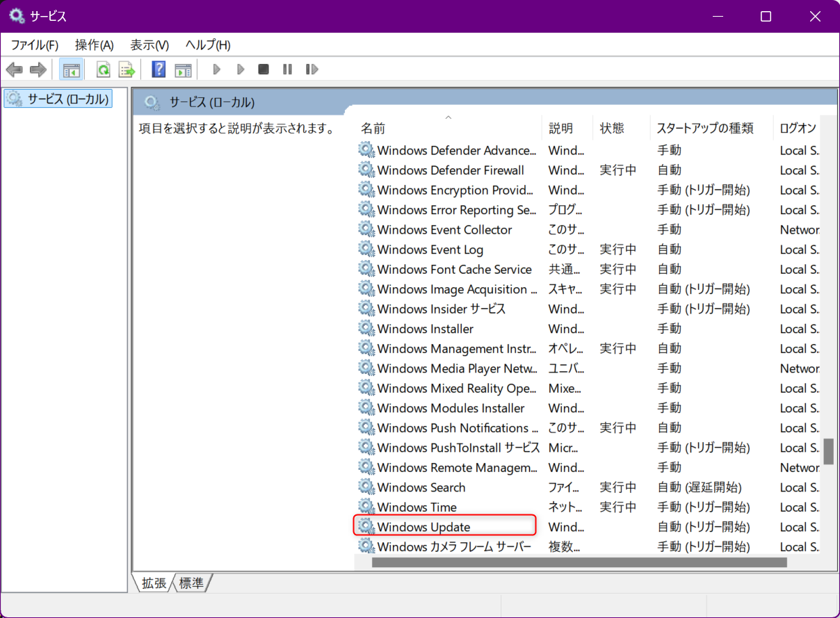Screen dimensions: 840x618
Task: Click the Start service play icon
Action: click(216, 70)
